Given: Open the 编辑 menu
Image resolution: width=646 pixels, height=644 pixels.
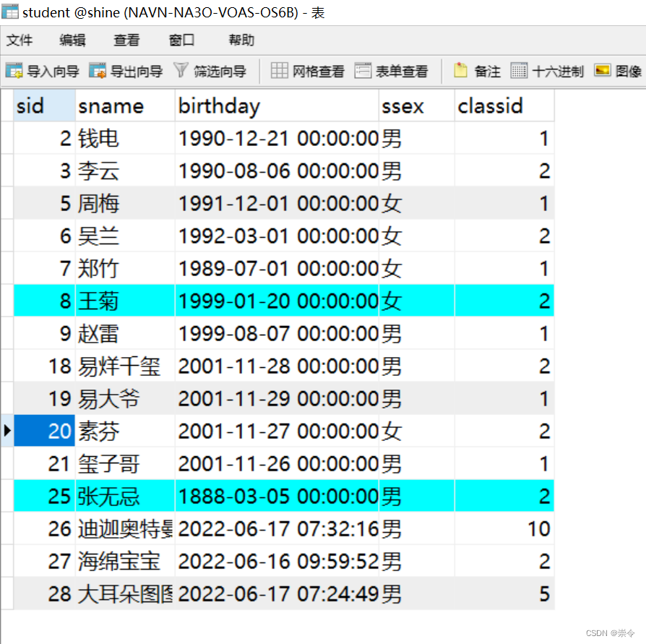Looking at the screenshot, I should [x=72, y=40].
